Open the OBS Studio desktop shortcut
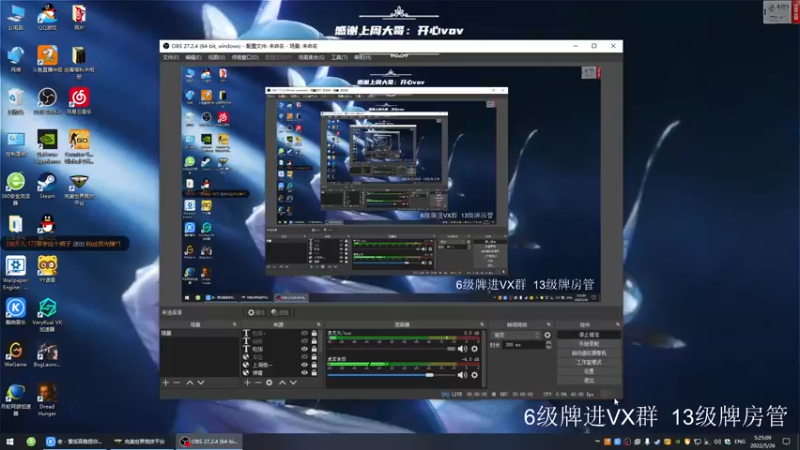800x450 pixels. point(47,101)
